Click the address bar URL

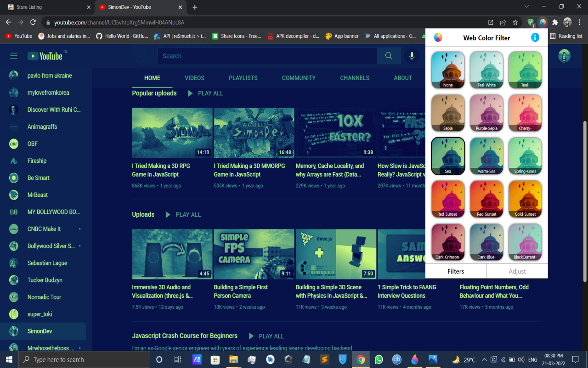point(119,22)
